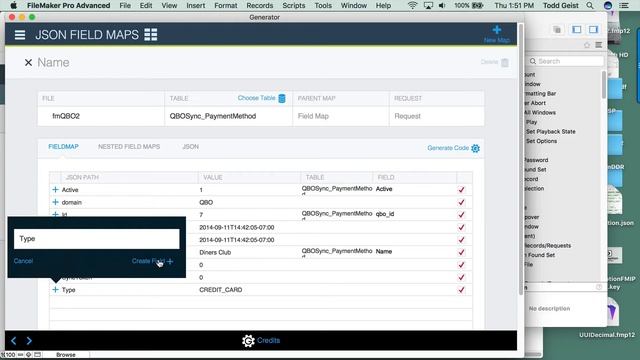
Task: Switch to the JSON tab
Action: pyautogui.click(x=191, y=147)
